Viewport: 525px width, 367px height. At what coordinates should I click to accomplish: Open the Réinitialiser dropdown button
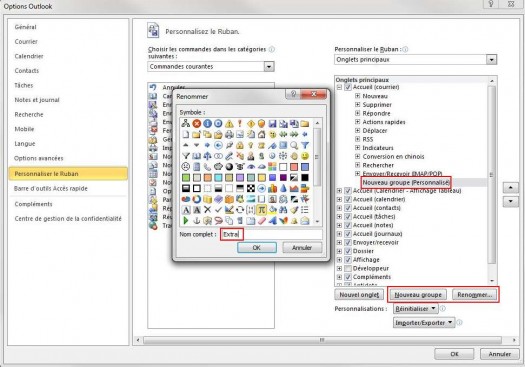point(416,309)
